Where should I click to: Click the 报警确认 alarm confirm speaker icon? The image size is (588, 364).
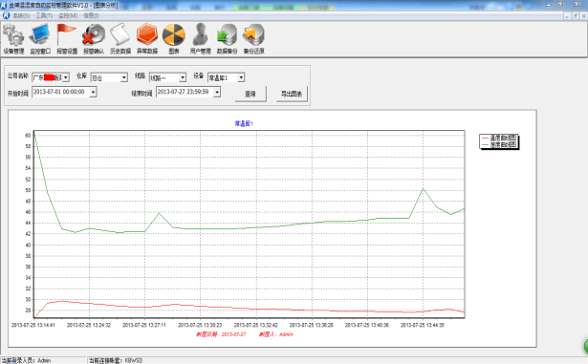[x=94, y=39]
